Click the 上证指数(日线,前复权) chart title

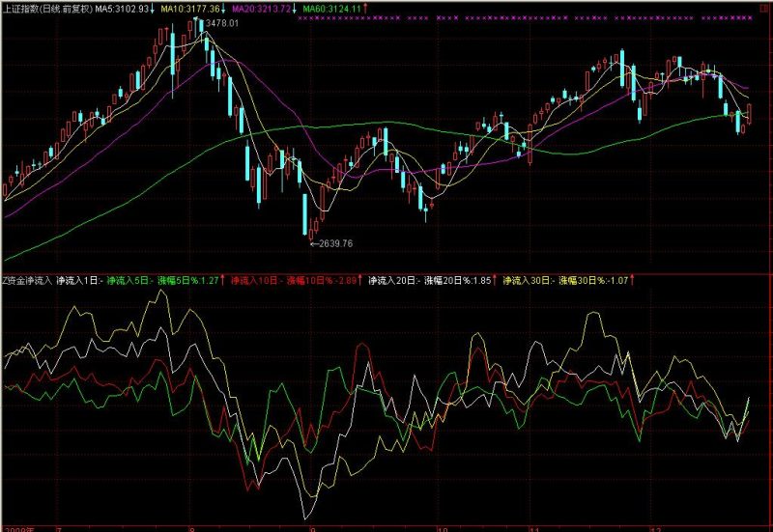47,9
